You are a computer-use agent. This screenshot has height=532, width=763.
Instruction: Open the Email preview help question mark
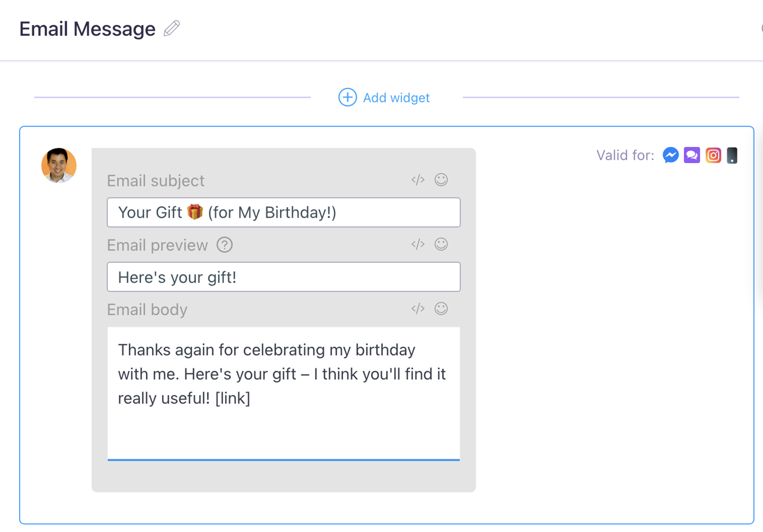[x=225, y=245]
